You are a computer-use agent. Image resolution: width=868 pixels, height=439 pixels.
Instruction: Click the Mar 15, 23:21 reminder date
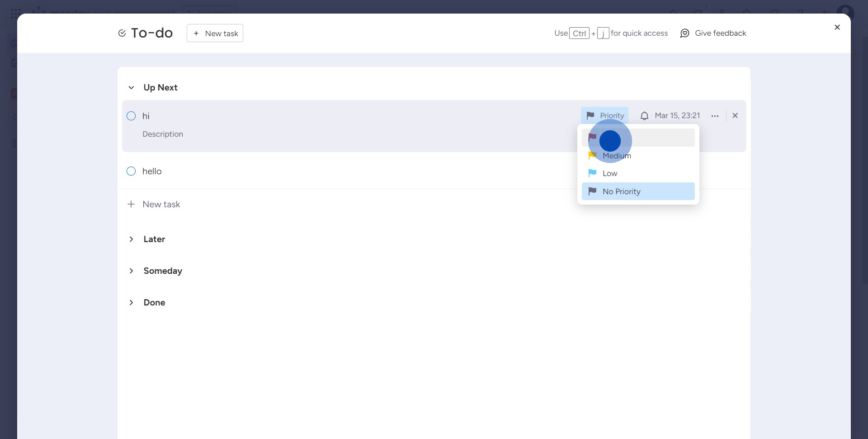[x=677, y=116]
